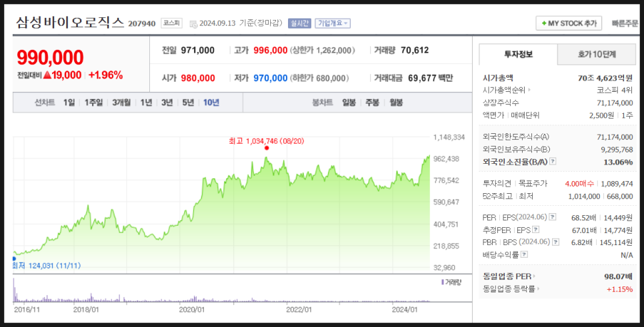Click the 코스피 market badge

tap(171, 23)
